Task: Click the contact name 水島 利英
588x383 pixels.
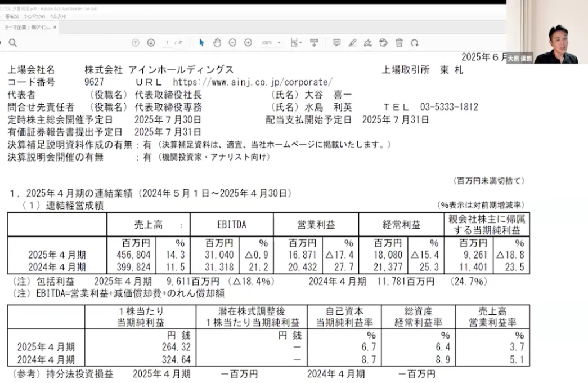Action: tap(328, 107)
